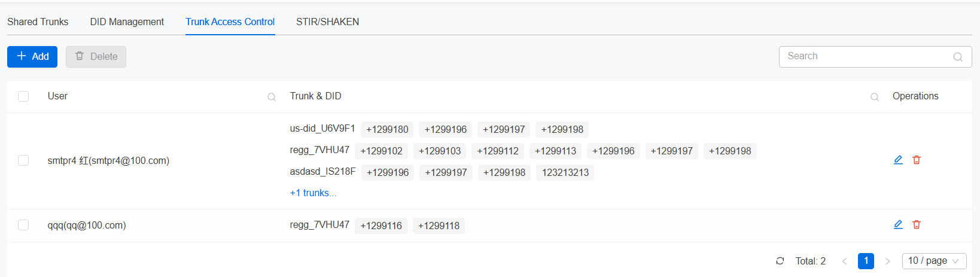
Task: Toggle the select-all checkbox in header
Action: click(x=23, y=96)
